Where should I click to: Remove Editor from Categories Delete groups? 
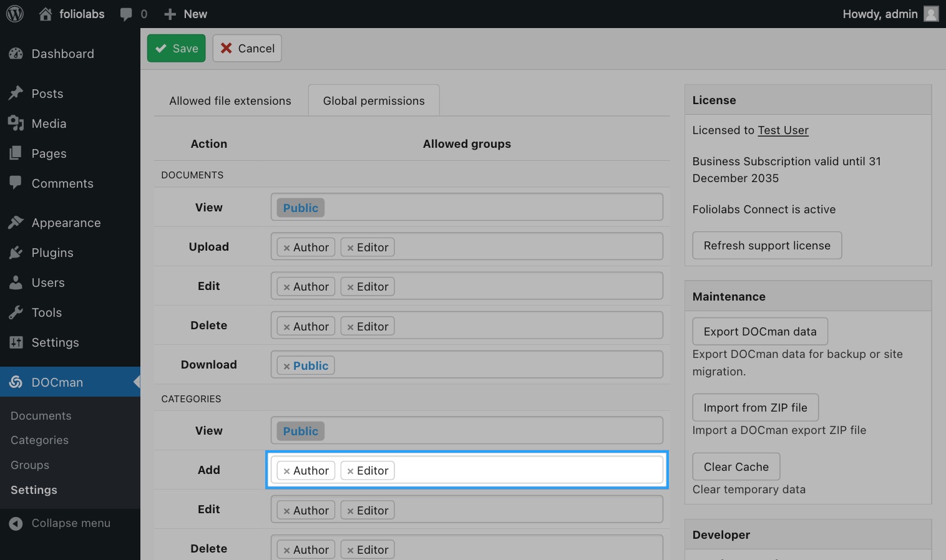pos(350,550)
